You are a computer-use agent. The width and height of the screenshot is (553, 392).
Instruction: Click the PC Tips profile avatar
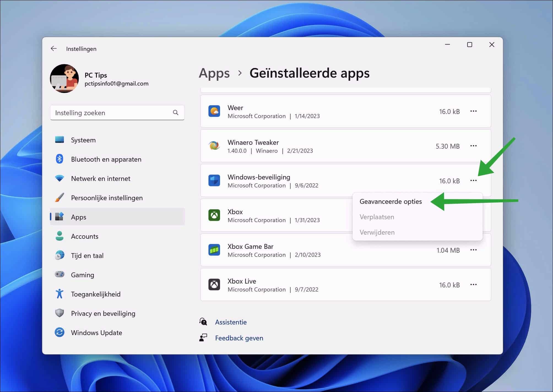pyautogui.click(x=64, y=79)
